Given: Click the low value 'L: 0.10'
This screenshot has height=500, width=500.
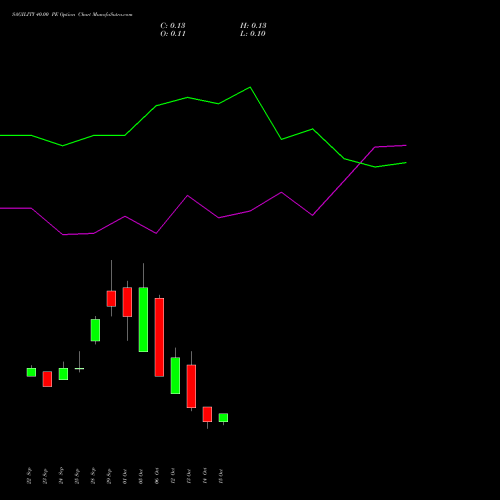Looking at the screenshot, I should point(253,34).
